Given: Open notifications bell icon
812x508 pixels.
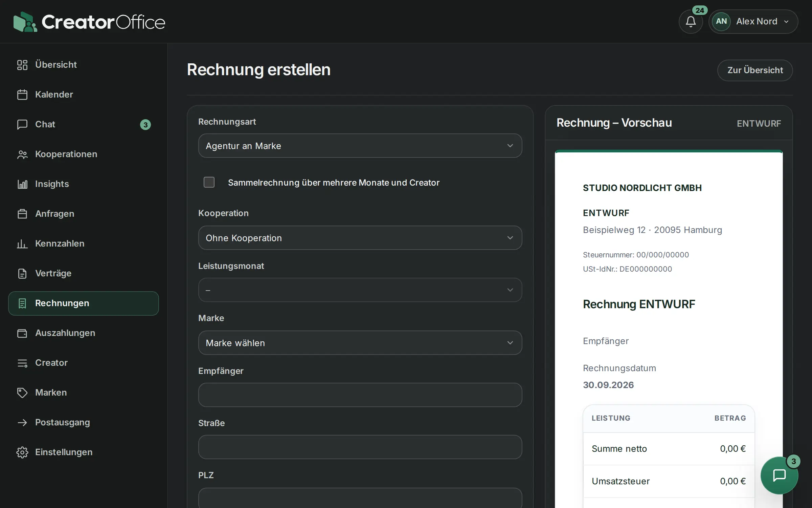Looking at the screenshot, I should (691, 22).
